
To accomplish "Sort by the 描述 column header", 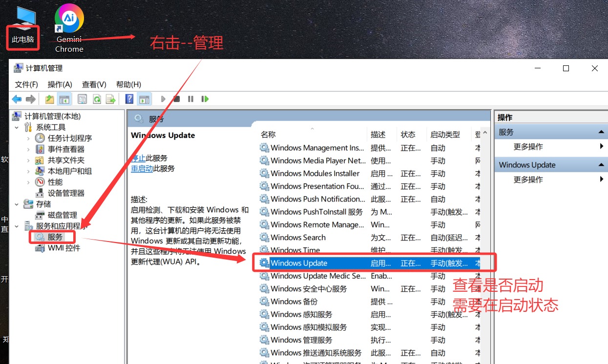I will (378, 135).
